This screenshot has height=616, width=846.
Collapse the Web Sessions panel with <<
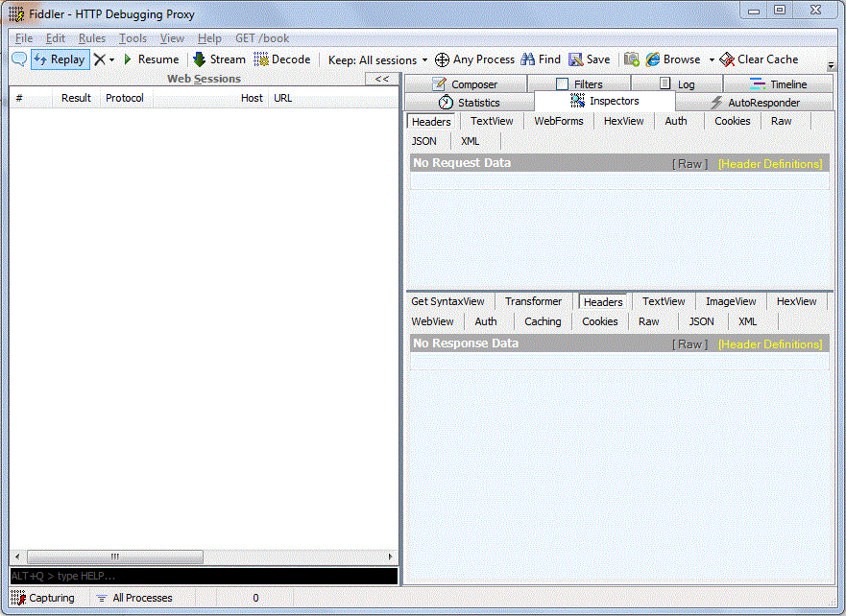click(x=382, y=79)
